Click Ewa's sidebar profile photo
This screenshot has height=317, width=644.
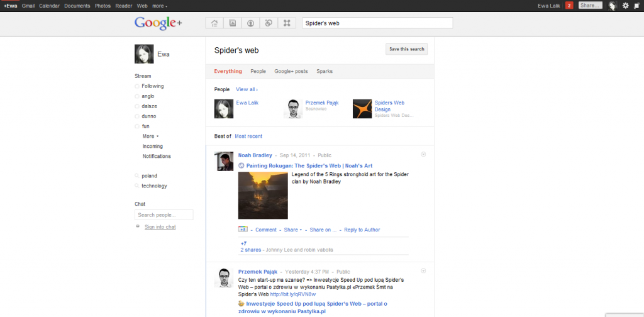[x=144, y=54]
